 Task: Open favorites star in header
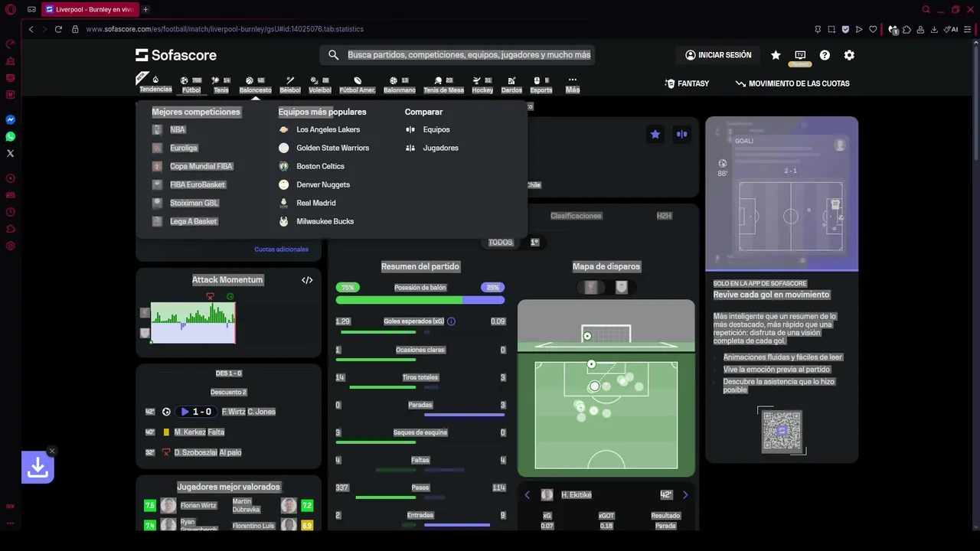click(776, 55)
